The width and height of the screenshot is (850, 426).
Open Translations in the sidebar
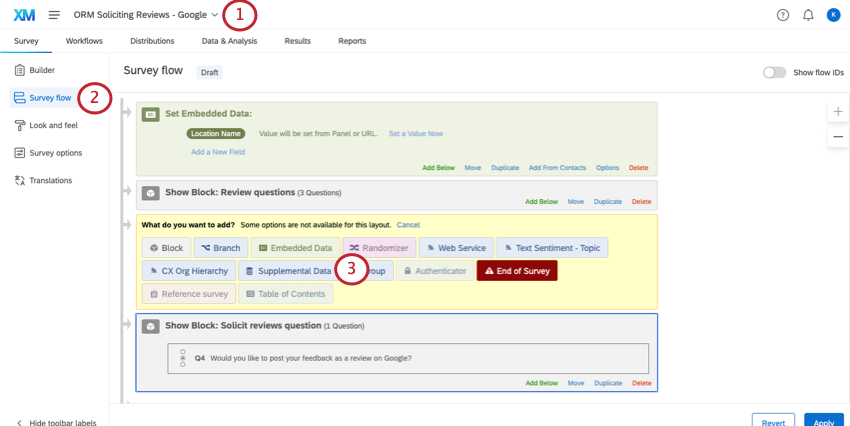click(x=43, y=180)
